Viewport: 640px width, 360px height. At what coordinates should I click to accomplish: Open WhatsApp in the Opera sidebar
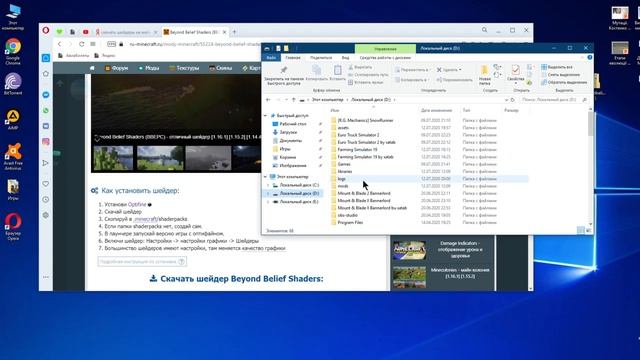46,111
